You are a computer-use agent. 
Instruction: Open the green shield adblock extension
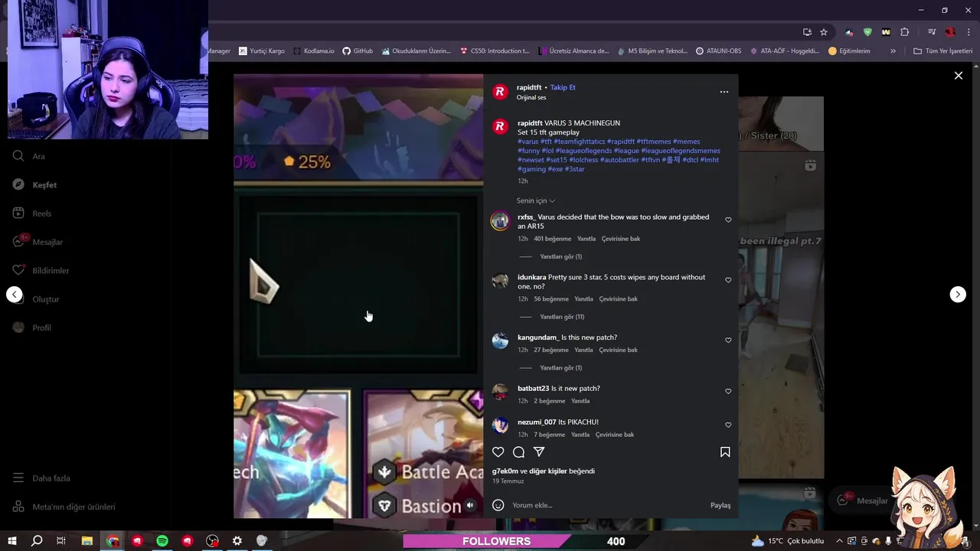tap(867, 32)
